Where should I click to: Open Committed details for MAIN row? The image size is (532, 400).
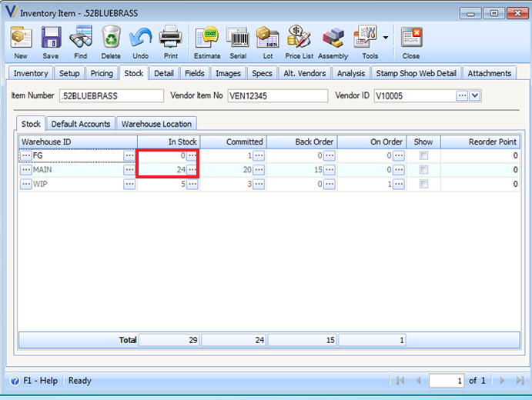(x=259, y=169)
